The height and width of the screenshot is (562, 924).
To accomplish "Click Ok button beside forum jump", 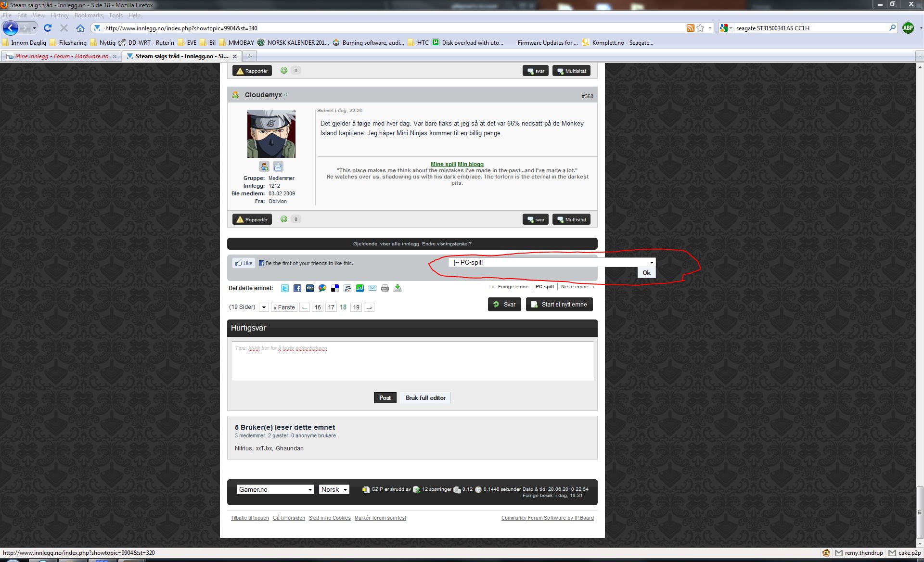I will [x=646, y=272].
